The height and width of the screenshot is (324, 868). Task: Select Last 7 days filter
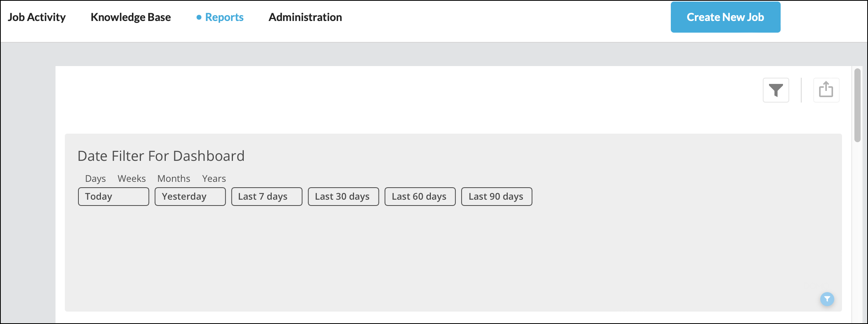(267, 197)
